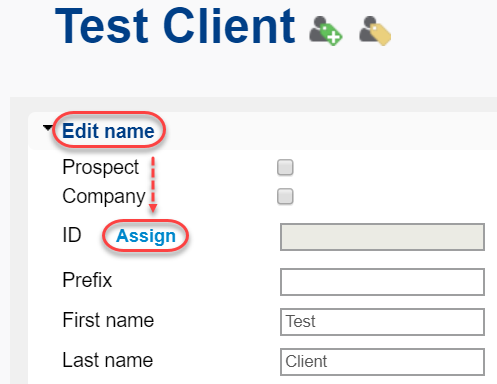The image size is (497, 384).
Task: Tick the Company checkbox
Action: [285, 196]
